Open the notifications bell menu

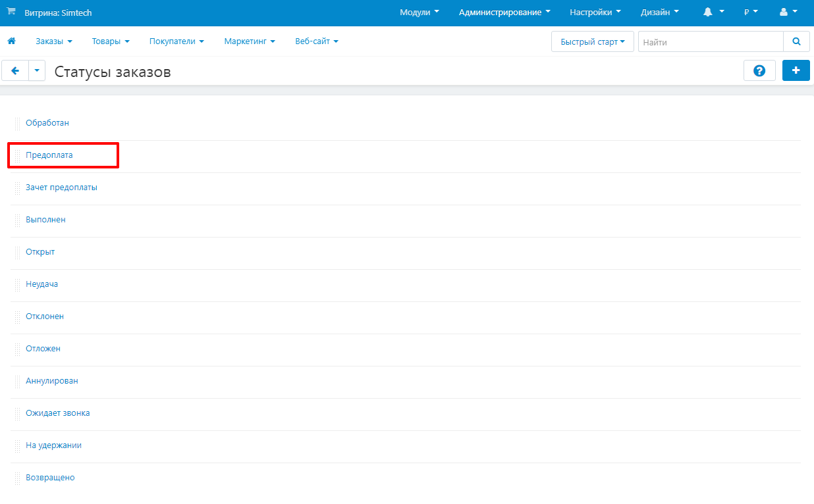coord(713,12)
